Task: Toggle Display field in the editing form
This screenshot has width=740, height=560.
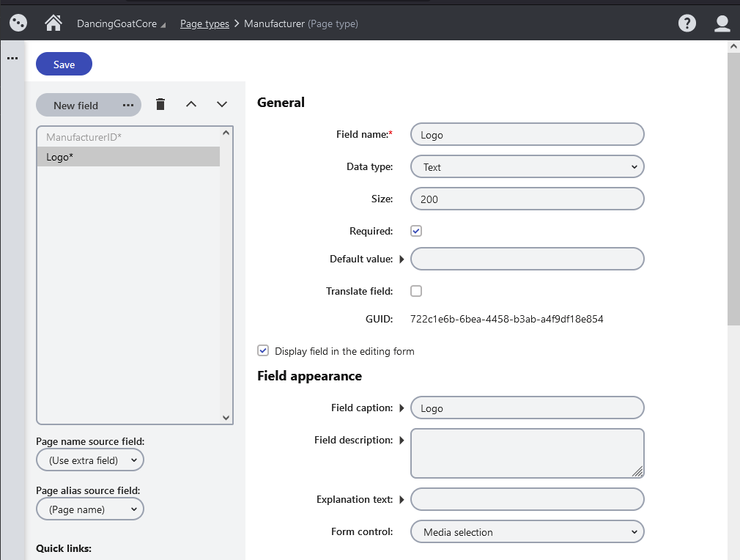Action: point(263,351)
